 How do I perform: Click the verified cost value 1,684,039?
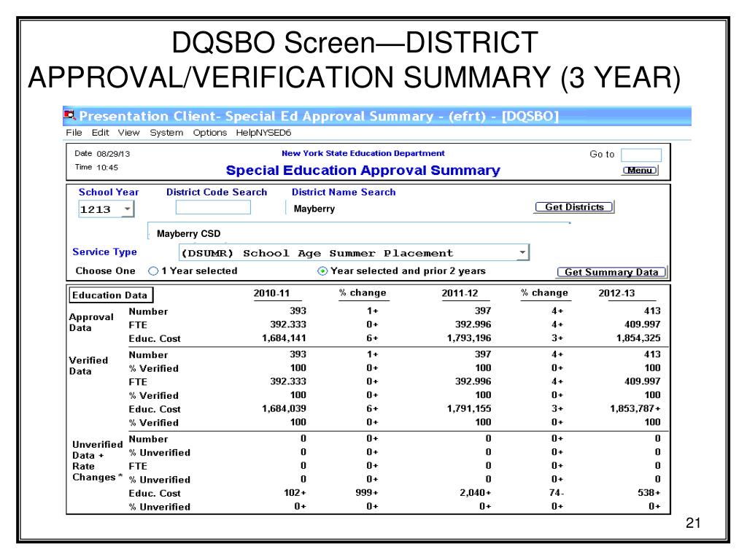click(x=284, y=408)
